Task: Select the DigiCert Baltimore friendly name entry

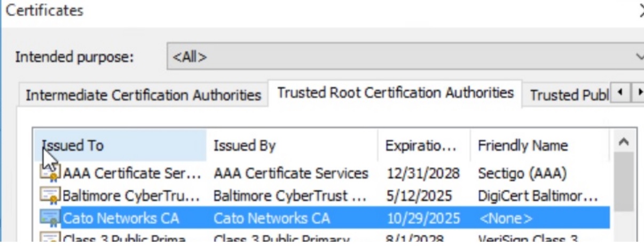Action: [537, 196]
